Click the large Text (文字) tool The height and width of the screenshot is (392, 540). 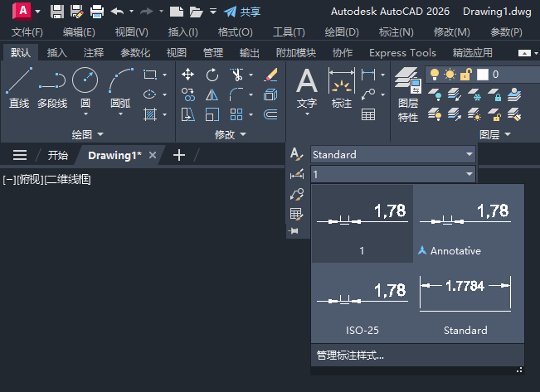[307, 88]
